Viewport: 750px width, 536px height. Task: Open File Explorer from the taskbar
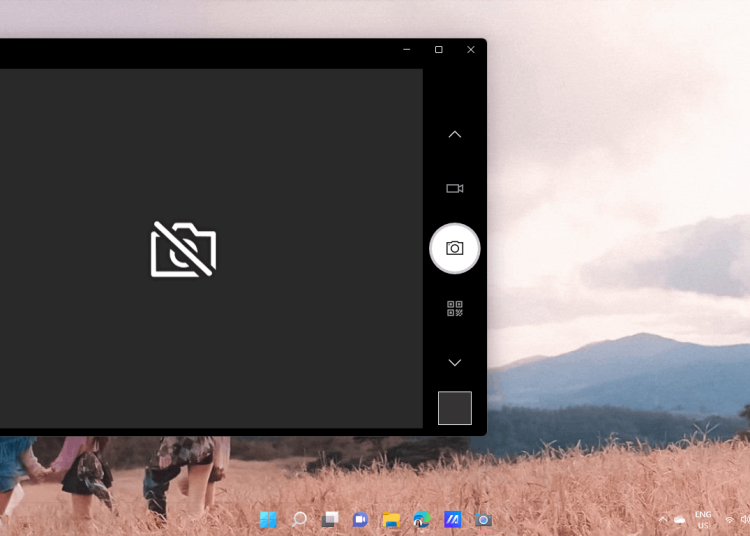click(391, 519)
